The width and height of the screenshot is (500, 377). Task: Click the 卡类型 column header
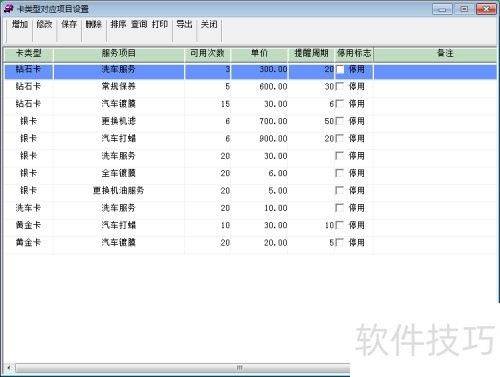28,54
